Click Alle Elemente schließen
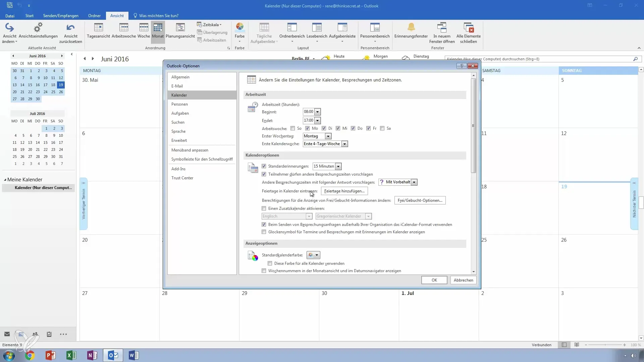The width and height of the screenshot is (644, 362). 468,33
